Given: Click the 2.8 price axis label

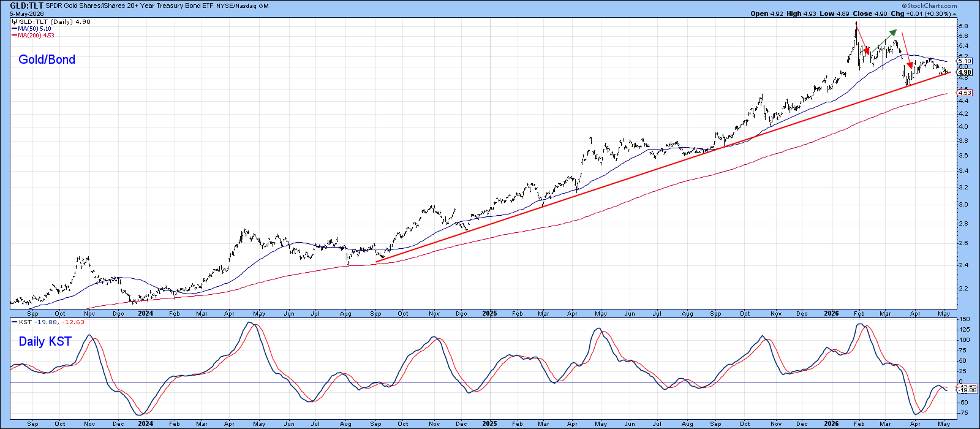Looking at the screenshot, I should (963, 224).
